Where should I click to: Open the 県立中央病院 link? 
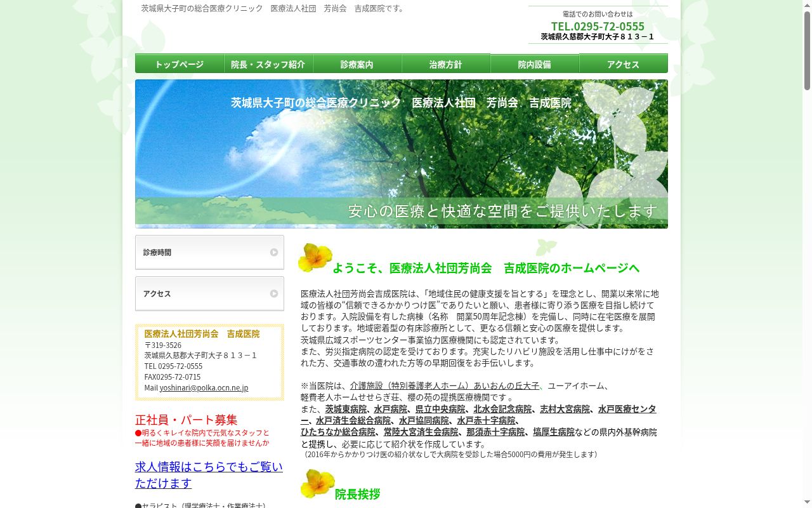click(x=440, y=409)
